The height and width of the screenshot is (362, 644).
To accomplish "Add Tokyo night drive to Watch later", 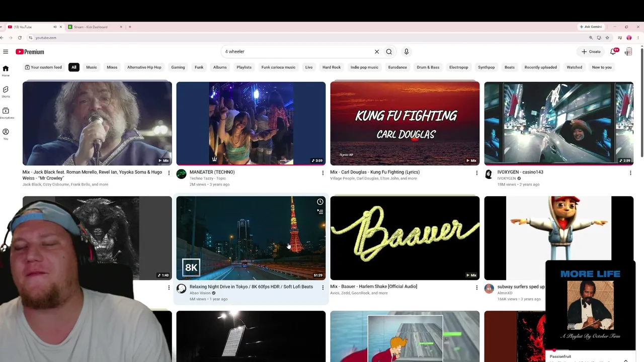I will click(320, 202).
